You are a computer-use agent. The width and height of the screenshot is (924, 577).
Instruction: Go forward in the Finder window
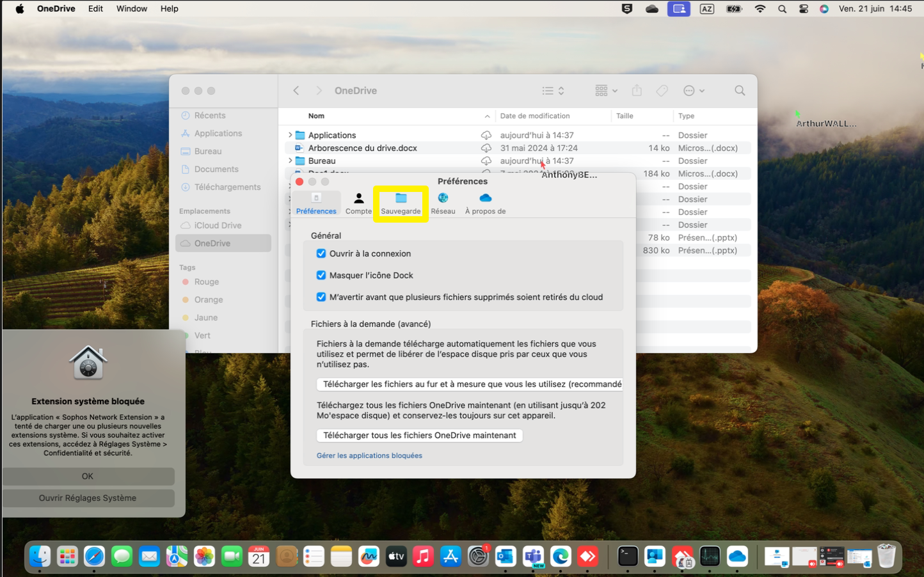click(x=319, y=91)
